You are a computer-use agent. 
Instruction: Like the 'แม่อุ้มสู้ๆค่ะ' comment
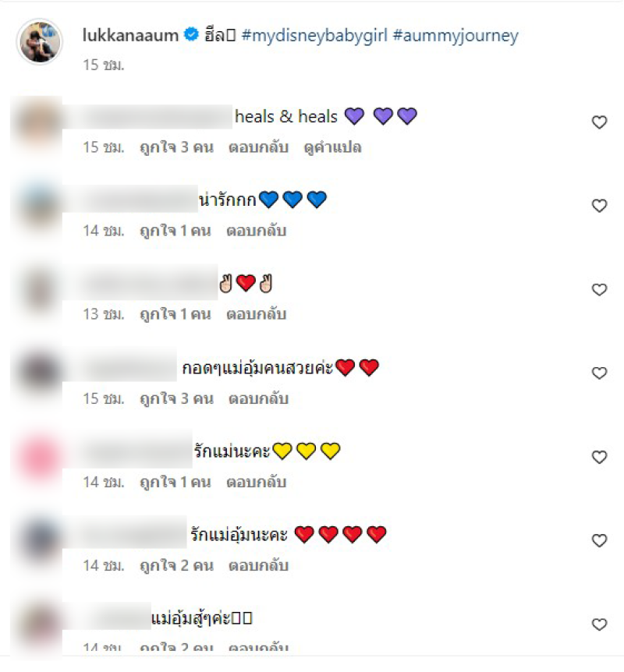[599, 624]
